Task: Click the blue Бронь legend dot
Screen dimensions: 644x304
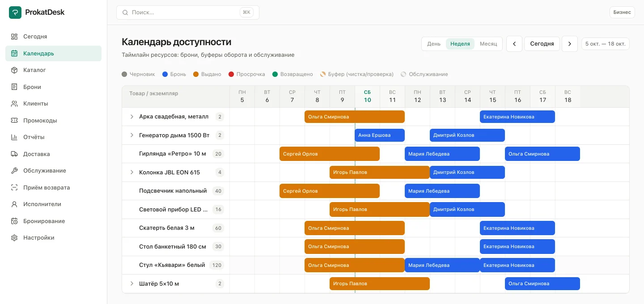Action: pos(165,74)
